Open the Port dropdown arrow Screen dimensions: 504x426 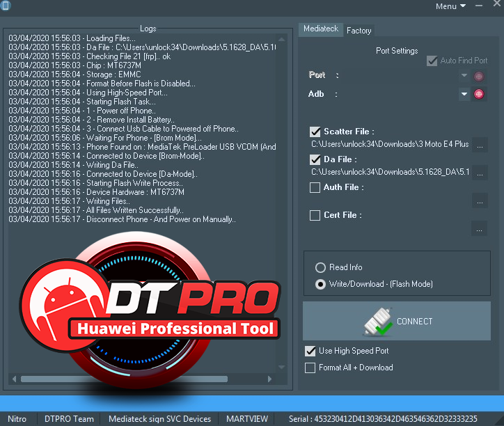[464, 76]
